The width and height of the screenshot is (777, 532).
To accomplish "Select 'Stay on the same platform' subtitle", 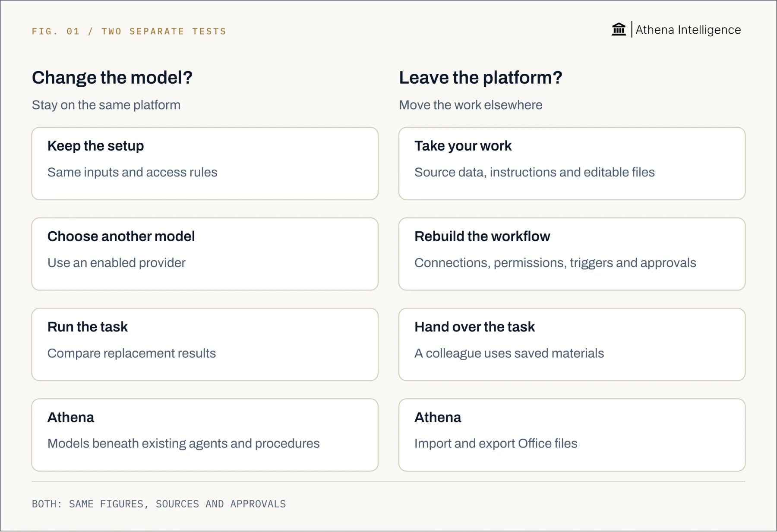I will click(106, 105).
